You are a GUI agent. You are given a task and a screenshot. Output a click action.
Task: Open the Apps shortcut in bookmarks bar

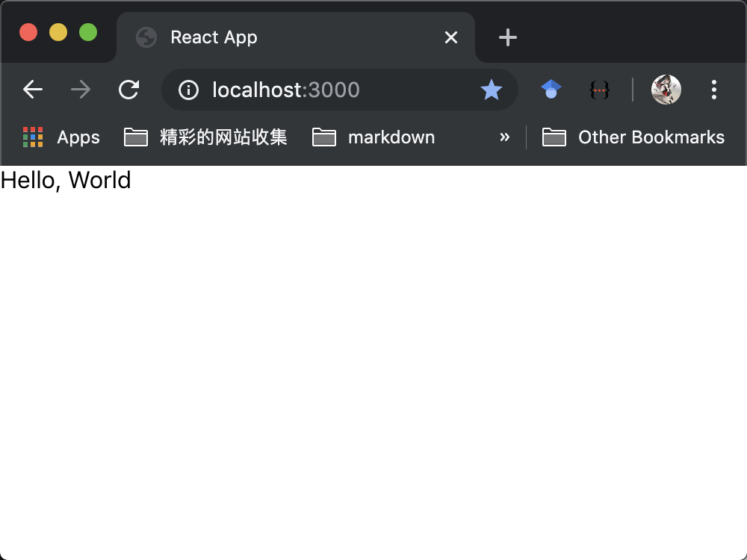61,137
